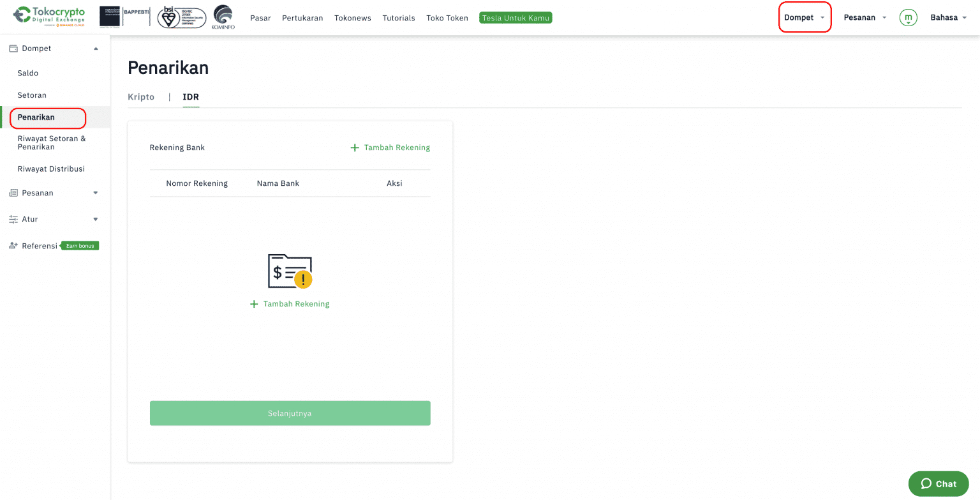Click the Selanjutnya button
Image resolution: width=980 pixels, height=500 pixels.
click(290, 413)
